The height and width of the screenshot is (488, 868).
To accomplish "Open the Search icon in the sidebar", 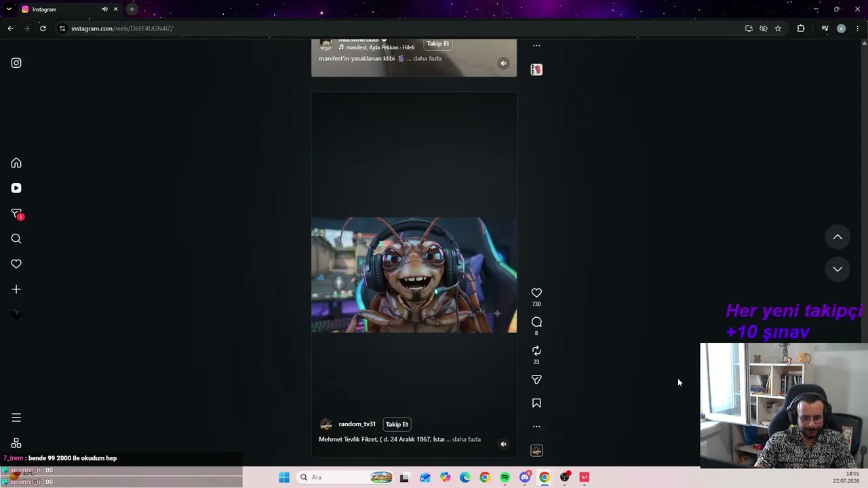I will point(16,239).
